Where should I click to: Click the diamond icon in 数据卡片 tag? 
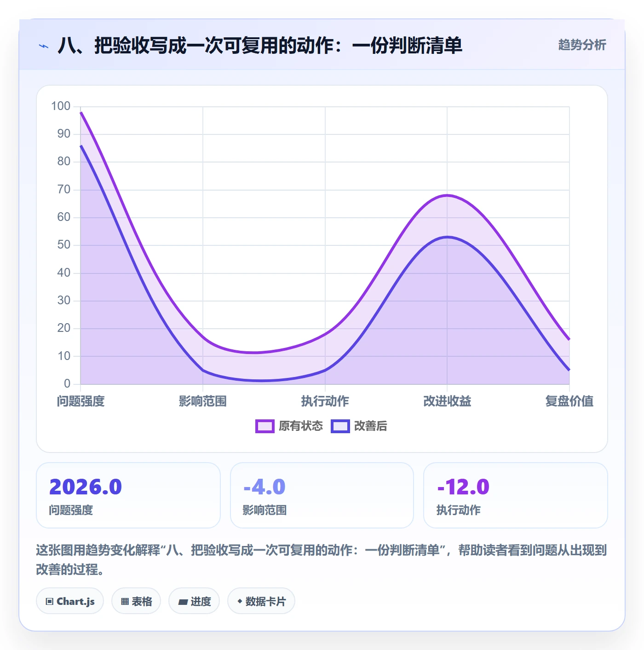click(x=240, y=601)
